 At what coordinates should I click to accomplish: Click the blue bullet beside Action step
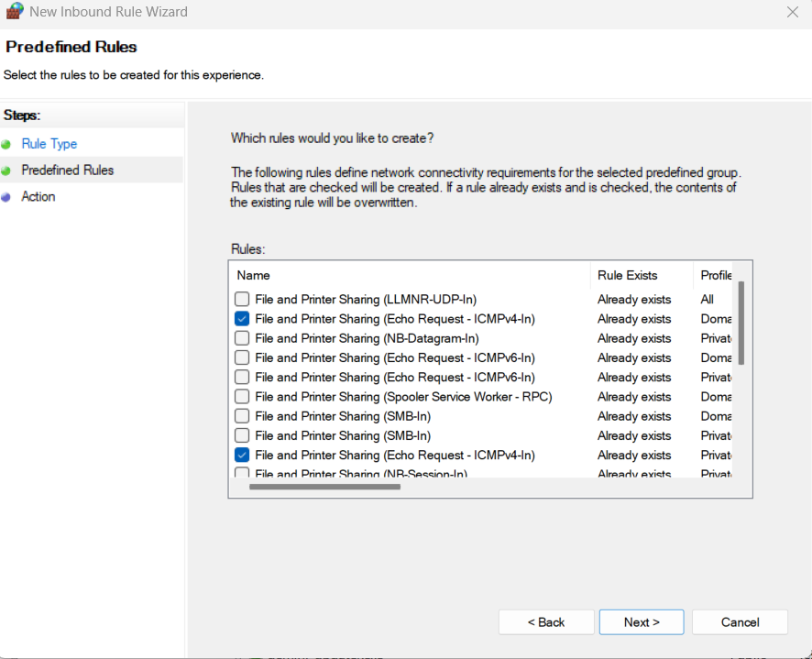tap(7, 197)
